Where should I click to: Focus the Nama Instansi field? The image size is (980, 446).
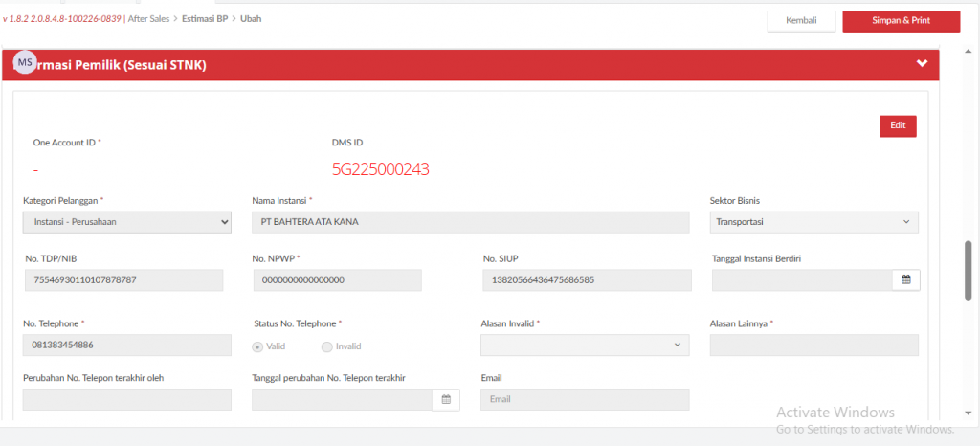click(470, 222)
